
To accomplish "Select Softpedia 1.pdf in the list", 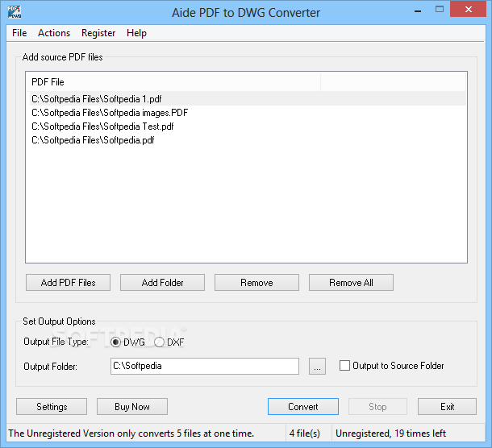I will pyautogui.click(x=246, y=99).
